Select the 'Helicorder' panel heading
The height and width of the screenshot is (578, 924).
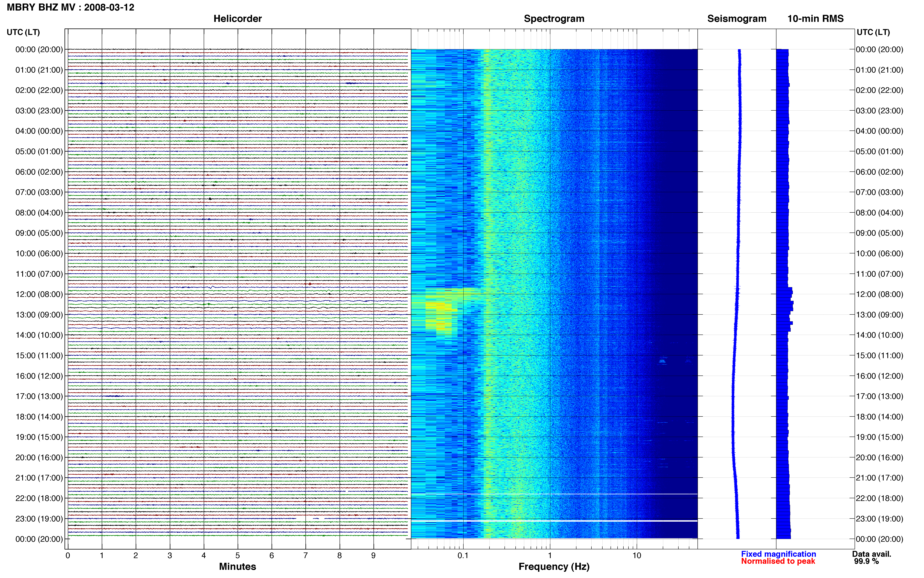pyautogui.click(x=238, y=19)
